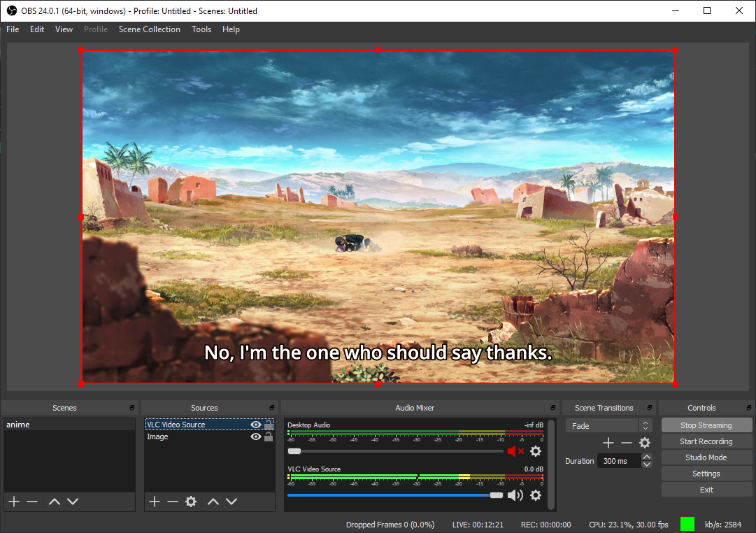Image resolution: width=756 pixels, height=533 pixels.
Task: Open the Scene Collection menu
Action: 150,29
